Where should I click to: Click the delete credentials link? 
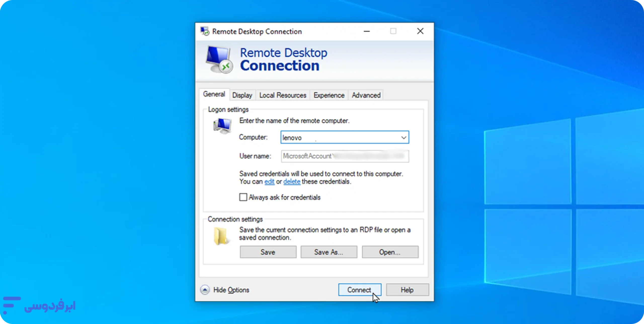tap(292, 182)
